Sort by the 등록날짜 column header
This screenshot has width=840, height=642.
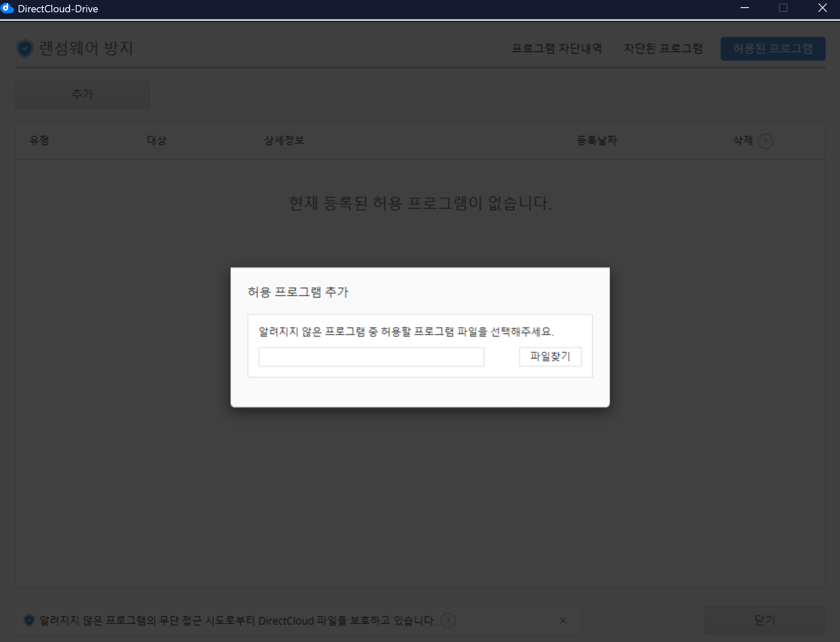pyautogui.click(x=597, y=140)
